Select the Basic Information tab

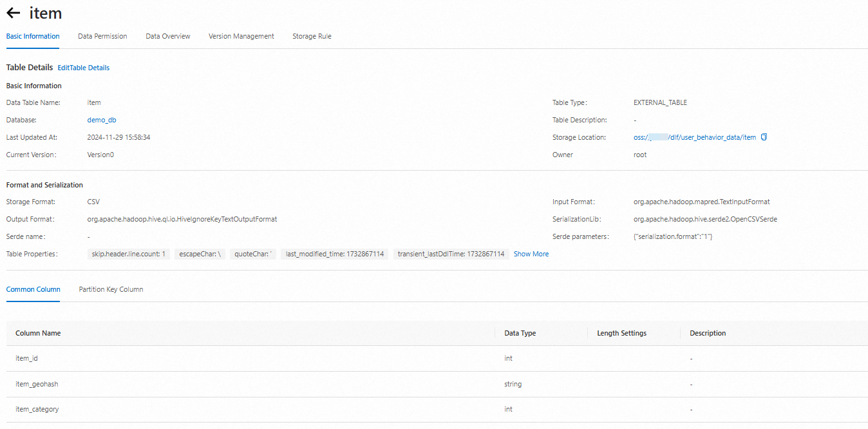(x=33, y=36)
